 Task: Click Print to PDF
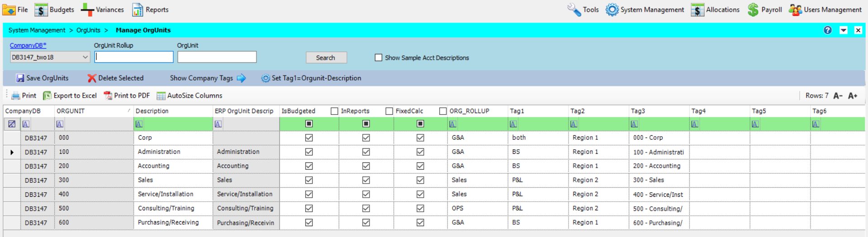[127, 95]
